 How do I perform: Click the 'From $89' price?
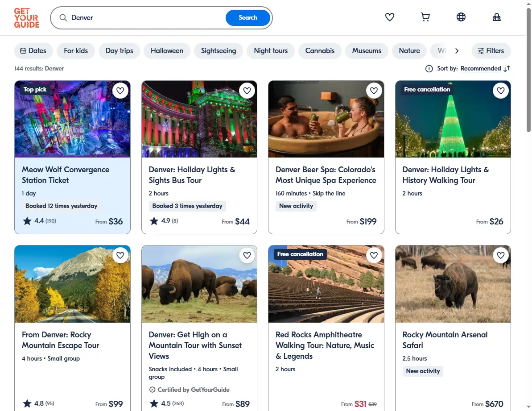click(236, 404)
